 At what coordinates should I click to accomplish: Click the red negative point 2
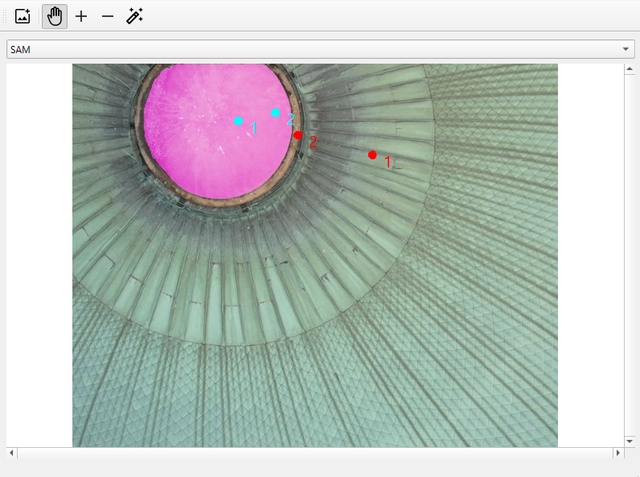click(298, 135)
